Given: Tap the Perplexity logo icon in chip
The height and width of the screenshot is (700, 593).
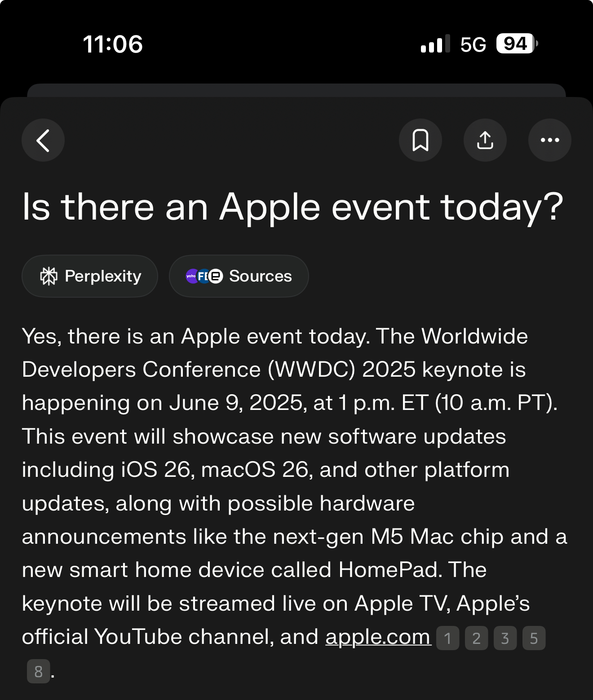Looking at the screenshot, I should tap(49, 276).
